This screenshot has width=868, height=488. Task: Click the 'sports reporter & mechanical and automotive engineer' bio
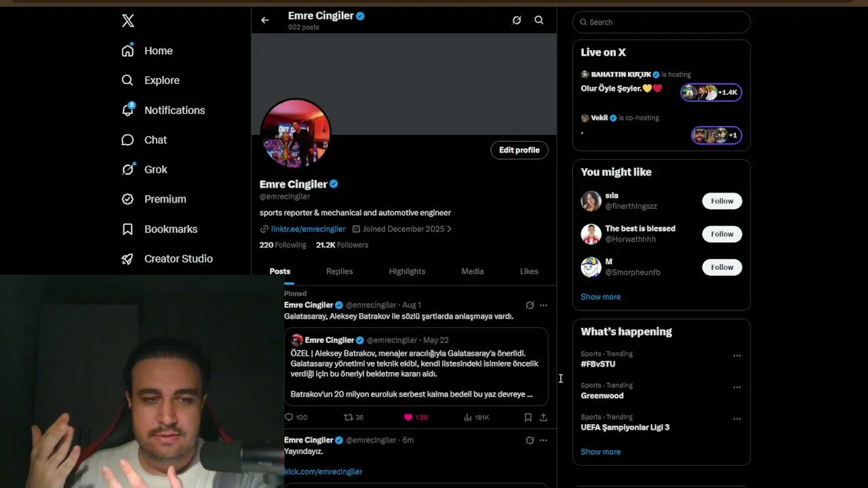pos(355,213)
